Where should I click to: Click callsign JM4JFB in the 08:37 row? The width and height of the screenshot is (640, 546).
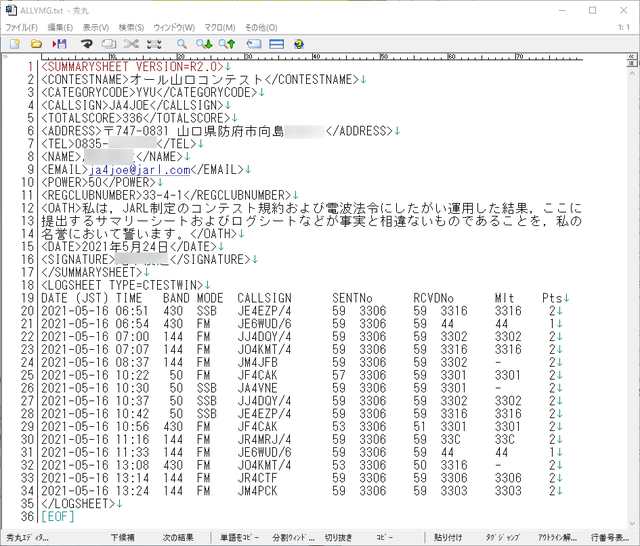point(258,362)
